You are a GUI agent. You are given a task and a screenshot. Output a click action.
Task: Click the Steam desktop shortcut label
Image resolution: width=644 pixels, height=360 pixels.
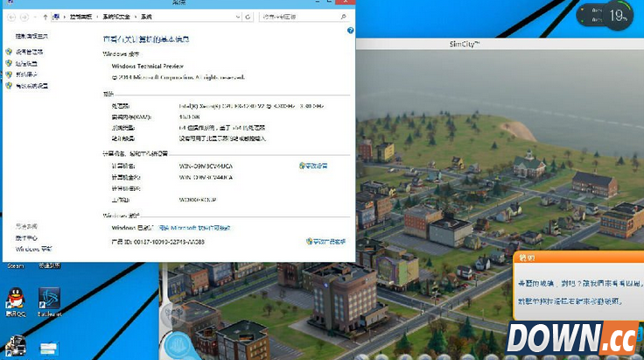coord(16,266)
